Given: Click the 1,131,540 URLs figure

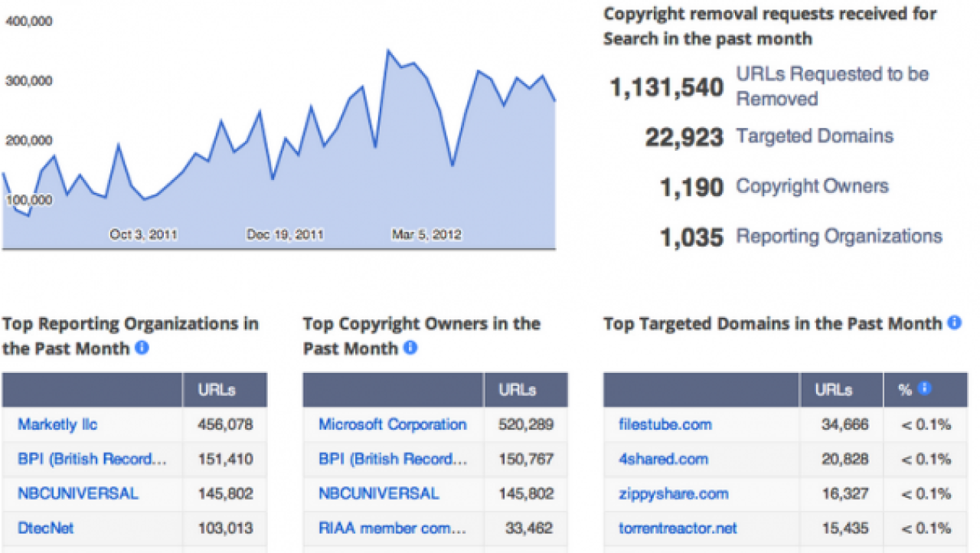Looking at the screenshot, I should coord(666,87).
